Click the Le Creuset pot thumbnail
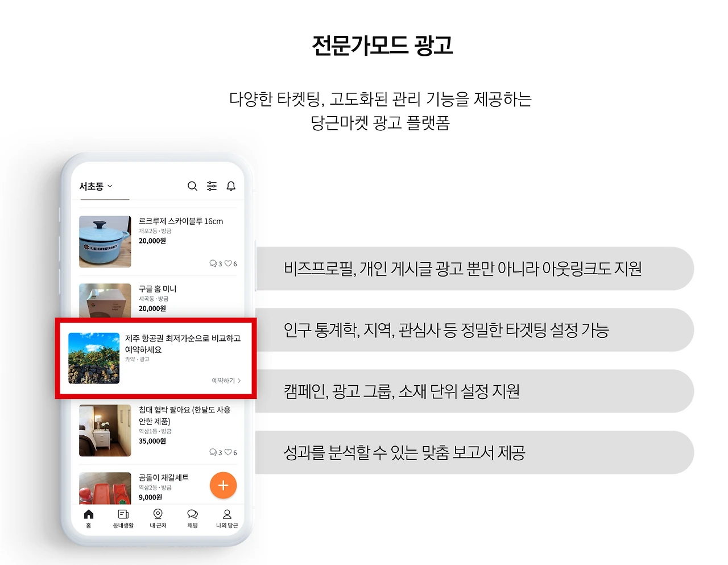Screen dimensions: 728x565 point(105,241)
